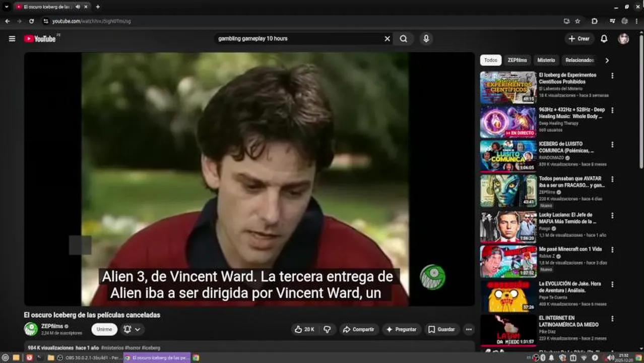
Task: Open options for La EVOLUCIÓN de Jake
Action: point(612,284)
